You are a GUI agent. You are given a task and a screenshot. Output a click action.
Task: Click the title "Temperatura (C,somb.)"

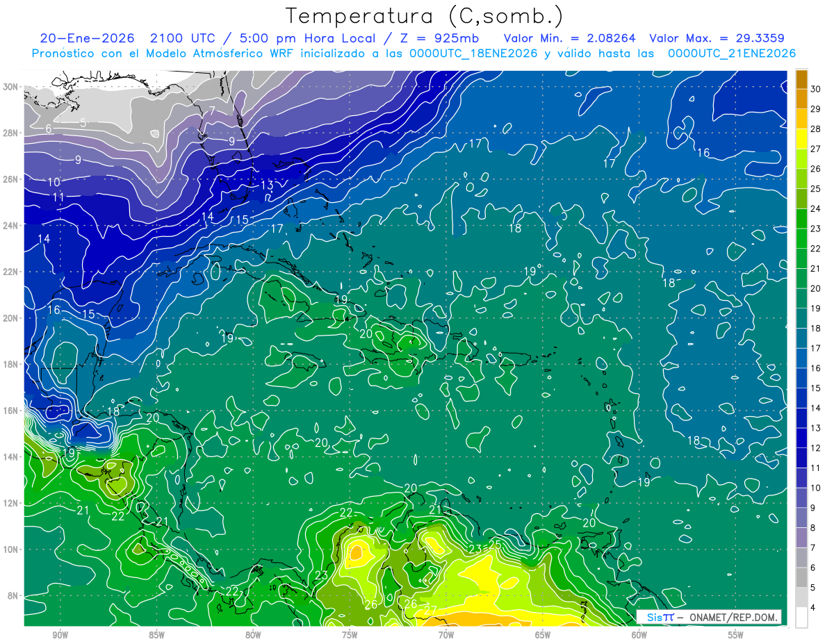tap(425, 16)
